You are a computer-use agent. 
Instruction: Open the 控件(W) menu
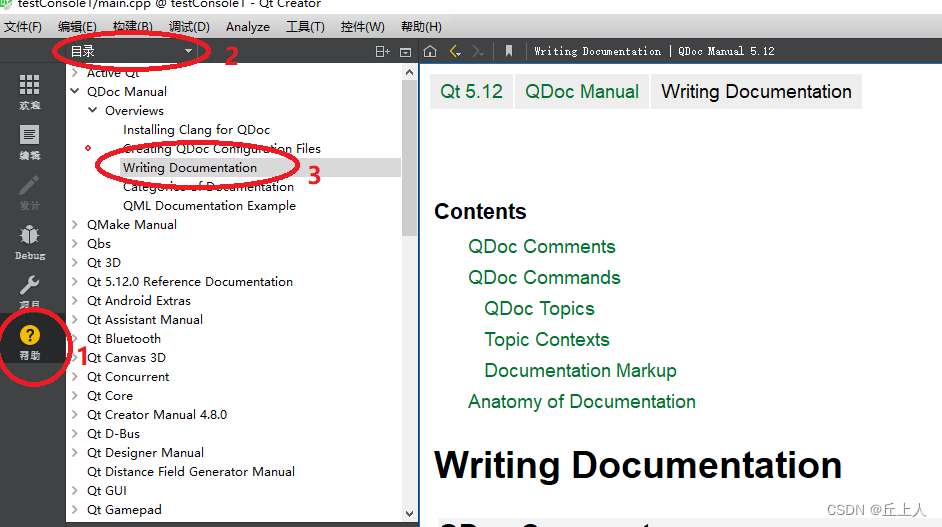point(362,26)
